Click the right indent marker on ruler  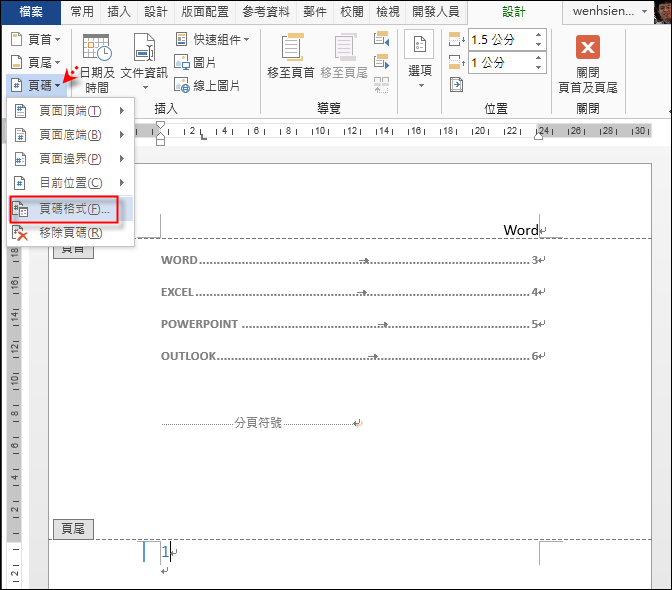pyautogui.click(x=538, y=136)
